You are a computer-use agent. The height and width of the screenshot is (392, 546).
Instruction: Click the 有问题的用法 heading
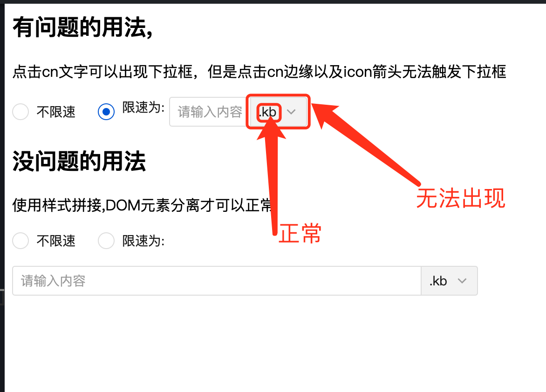point(82,27)
